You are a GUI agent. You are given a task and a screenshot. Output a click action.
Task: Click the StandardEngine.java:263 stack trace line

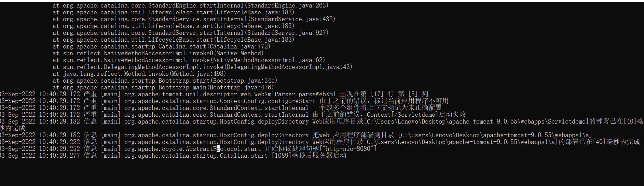point(190,5)
